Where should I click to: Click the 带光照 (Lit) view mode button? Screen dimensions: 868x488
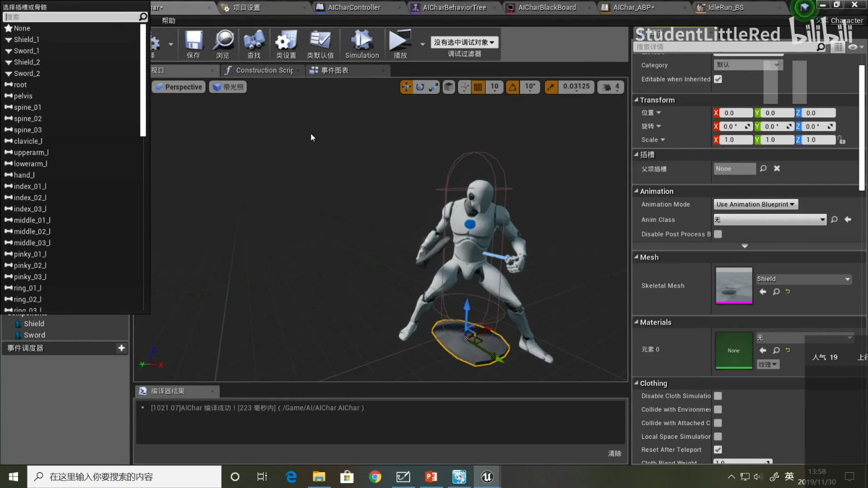pyautogui.click(x=228, y=87)
